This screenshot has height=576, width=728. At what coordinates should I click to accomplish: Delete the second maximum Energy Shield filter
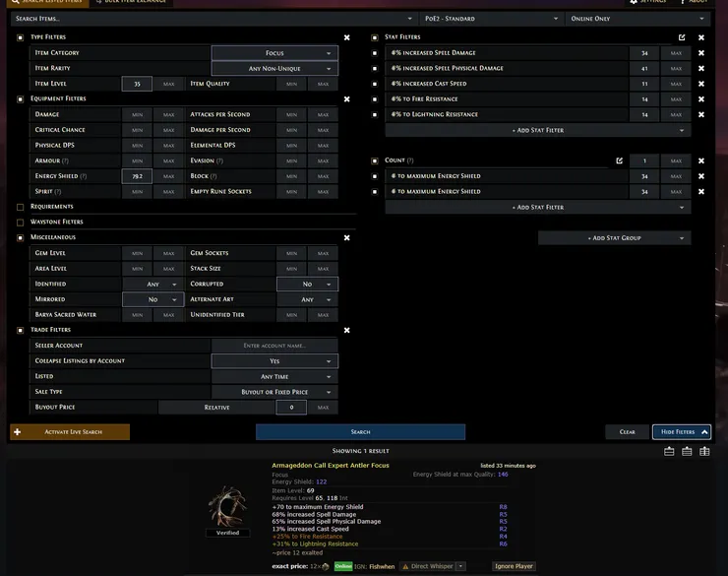(x=701, y=191)
